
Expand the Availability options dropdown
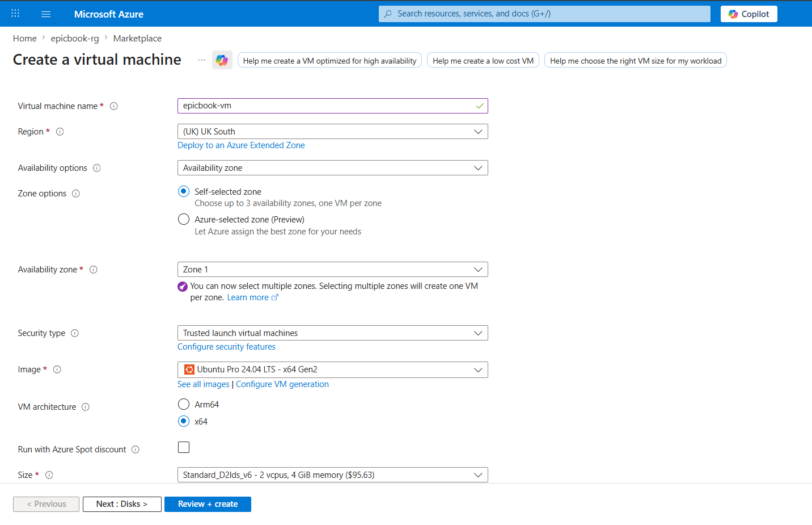[x=333, y=168]
